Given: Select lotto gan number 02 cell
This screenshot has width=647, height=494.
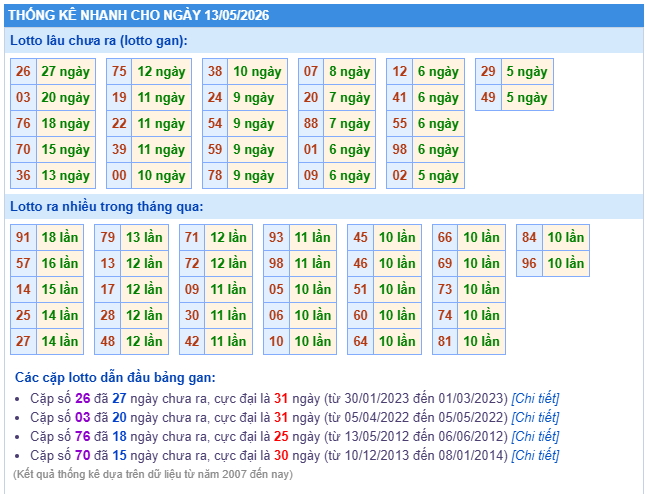Looking at the screenshot, I should (x=399, y=175).
